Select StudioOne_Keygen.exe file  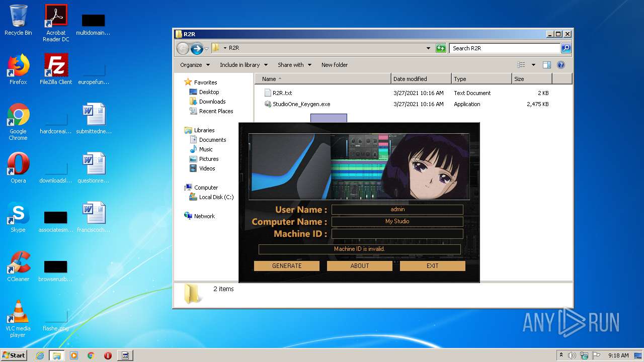301,104
